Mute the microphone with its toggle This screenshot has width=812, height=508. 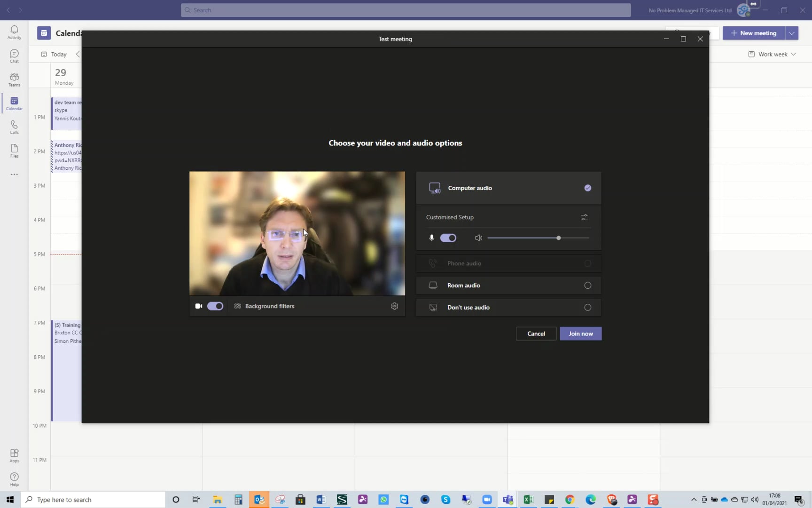coord(447,238)
